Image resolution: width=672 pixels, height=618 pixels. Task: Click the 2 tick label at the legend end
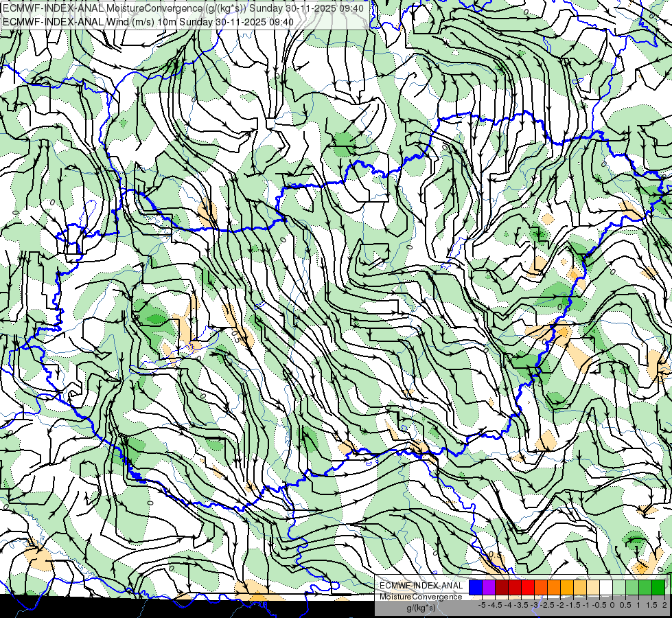point(664,605)
